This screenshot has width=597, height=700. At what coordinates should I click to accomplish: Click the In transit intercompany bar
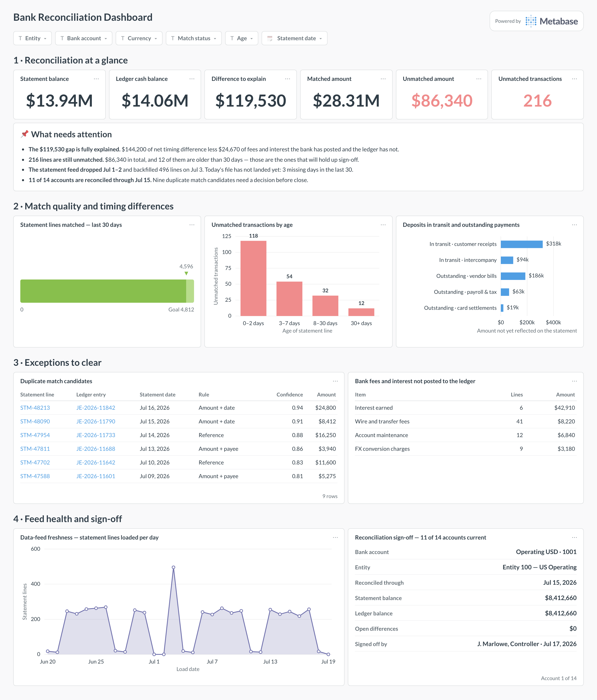pyautogui.click(x=507, y=260)
